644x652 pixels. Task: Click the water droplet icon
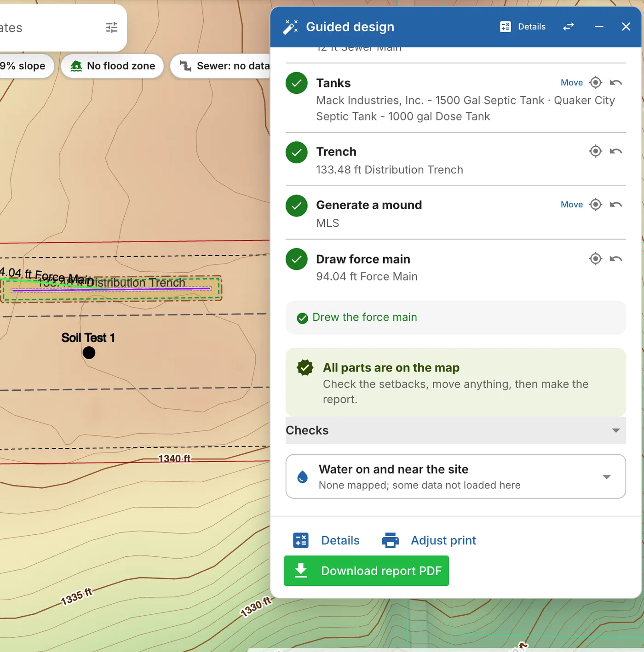point(302,477)
